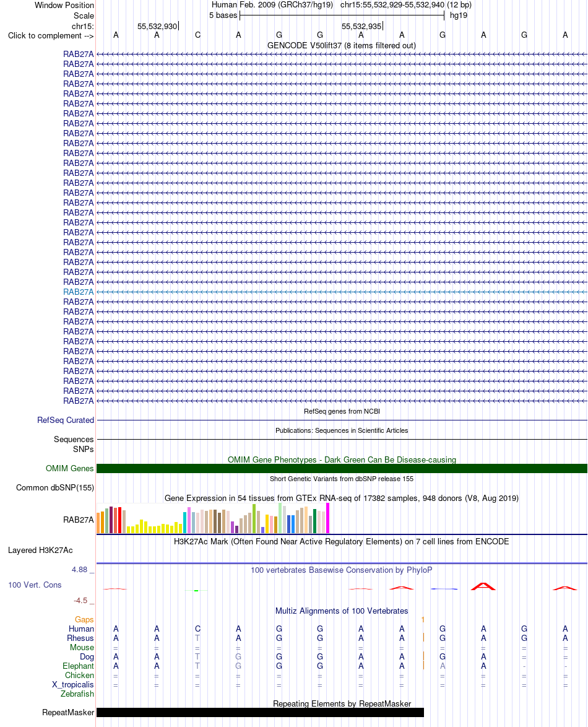The image size is (588, 727).
Task: Select the dark green OMIM Genes bar
Action: 342,468
